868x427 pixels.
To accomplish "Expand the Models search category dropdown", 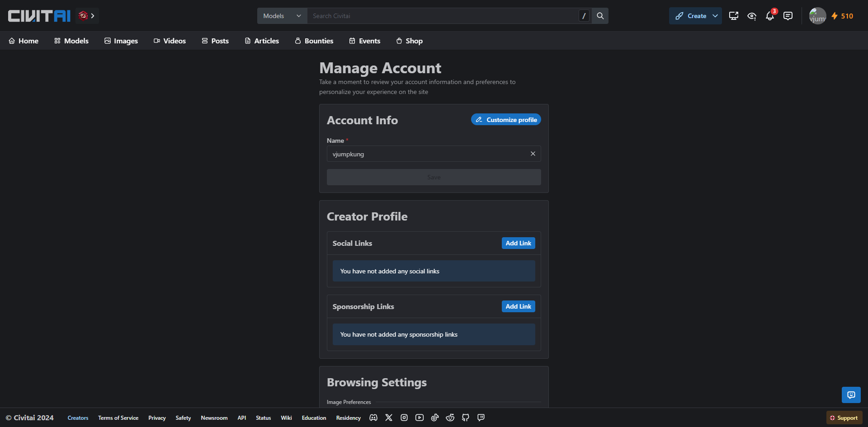I will pyautogui.click(x=282, y=16).
